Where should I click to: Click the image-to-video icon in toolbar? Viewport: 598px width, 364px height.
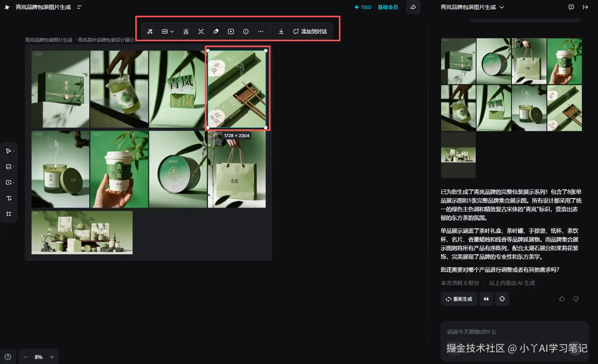[x=231, y=31]
